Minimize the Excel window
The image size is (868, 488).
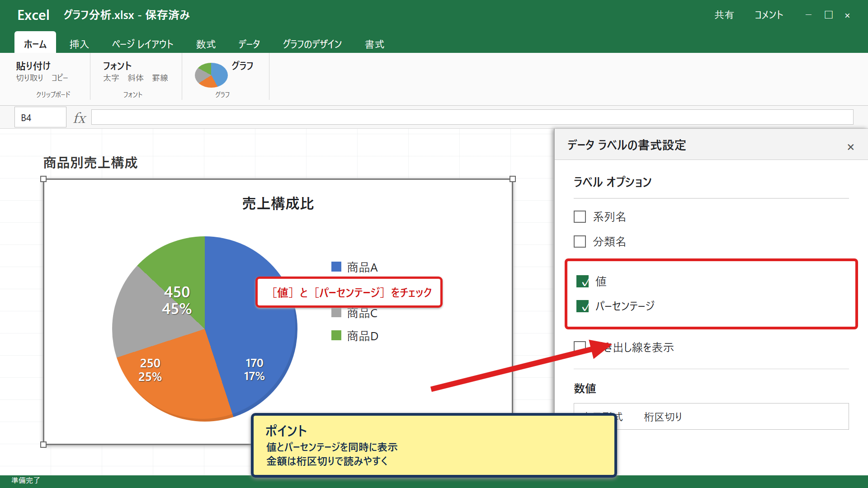808,15
